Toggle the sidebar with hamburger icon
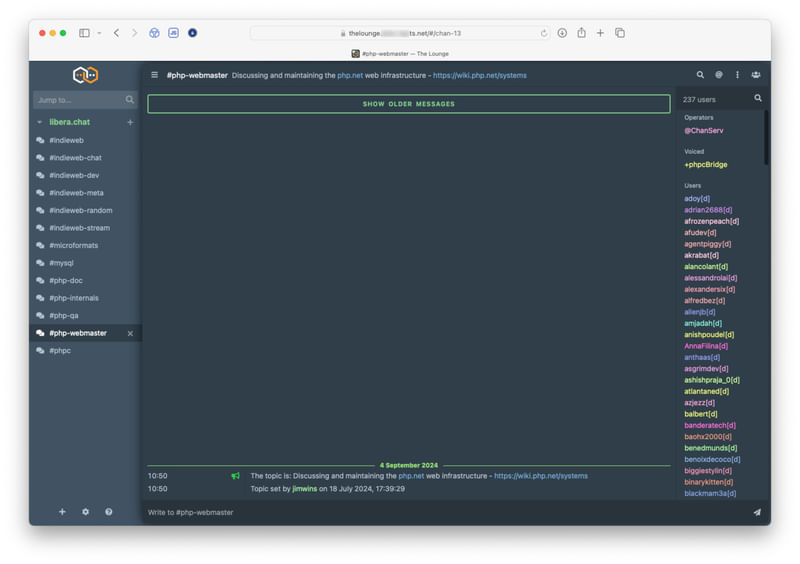 tap(154, 75)
